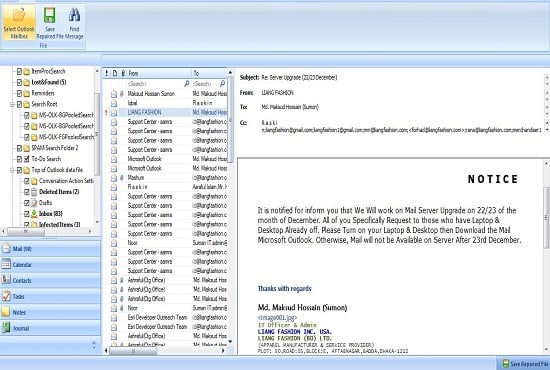
Task: Toggle the ItemProcSearch folder checkbox
Action: (19, 72)
